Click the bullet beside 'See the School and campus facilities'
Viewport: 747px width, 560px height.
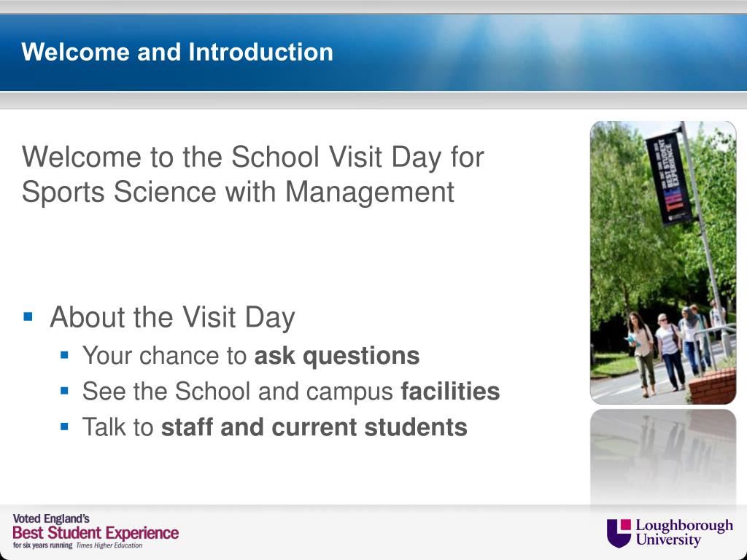pos(65,391)
